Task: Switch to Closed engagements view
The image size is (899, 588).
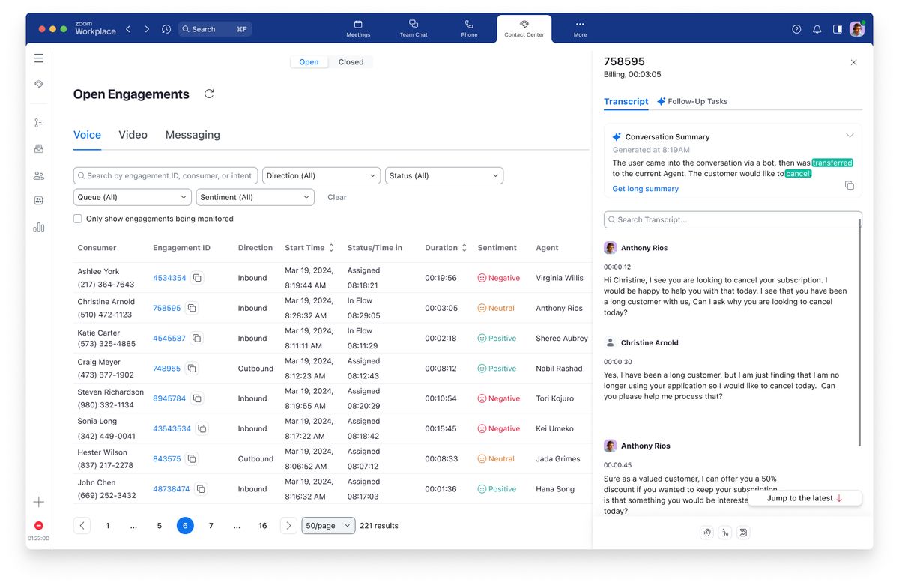Action: pos(351,61)
